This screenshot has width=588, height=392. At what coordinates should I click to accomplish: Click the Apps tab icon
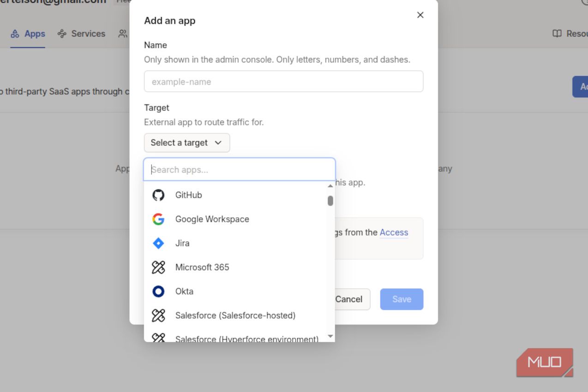[x=15, y=34]
